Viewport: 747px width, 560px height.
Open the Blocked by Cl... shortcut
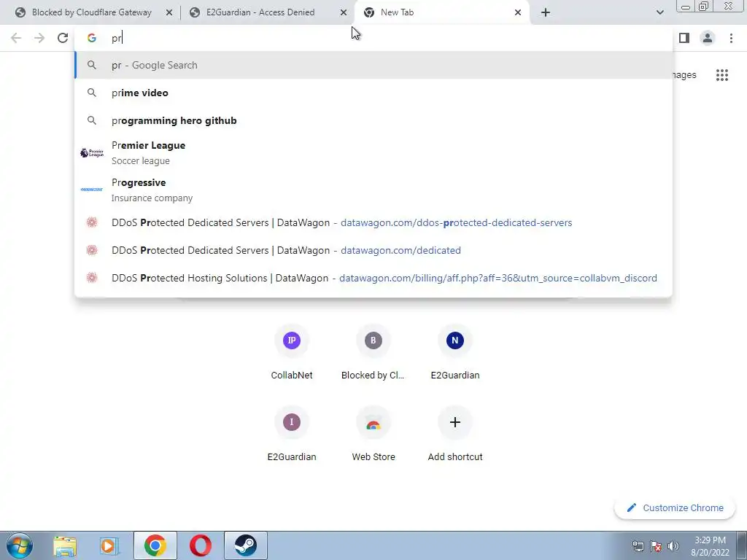point(373,352)
